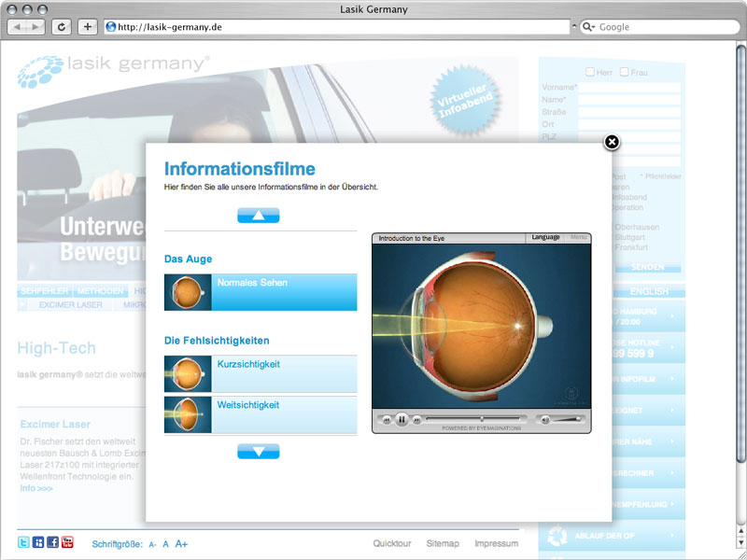Click the browser vertical scrollbar

[741, 254]
